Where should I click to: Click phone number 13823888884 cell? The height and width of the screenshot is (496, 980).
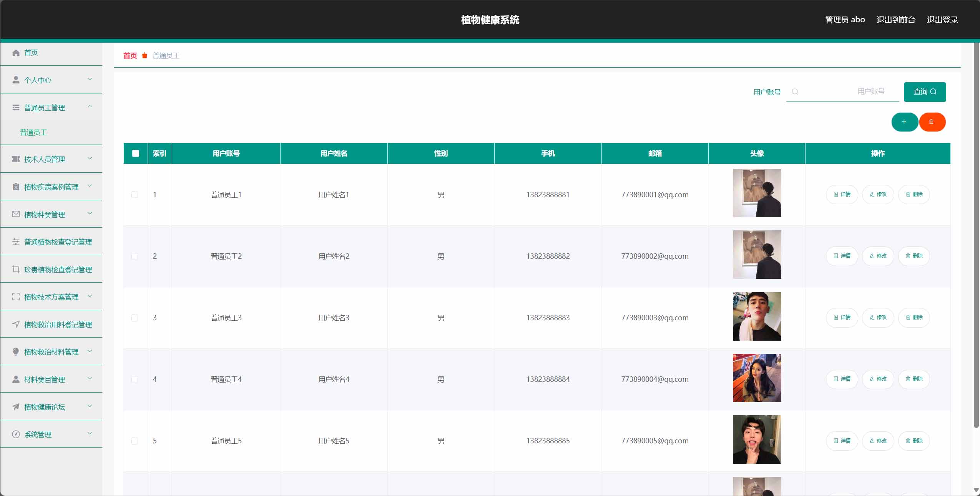click(x=548, y=379)
